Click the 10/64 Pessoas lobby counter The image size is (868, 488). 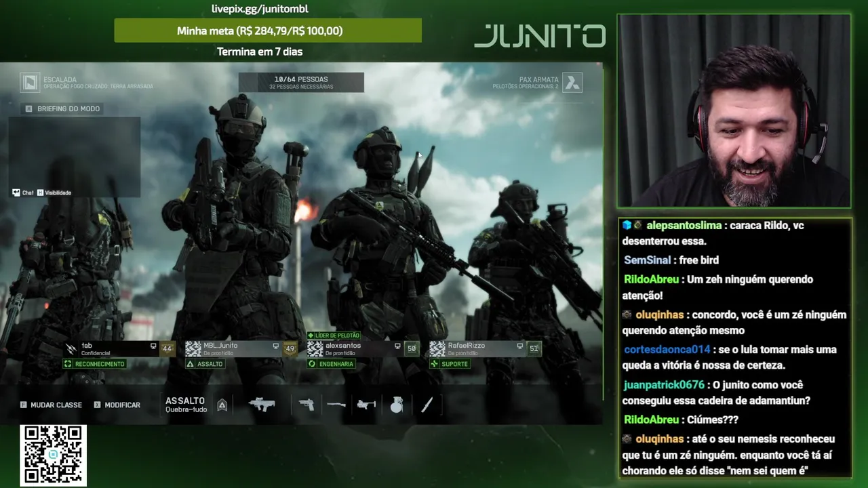(301, 83)
